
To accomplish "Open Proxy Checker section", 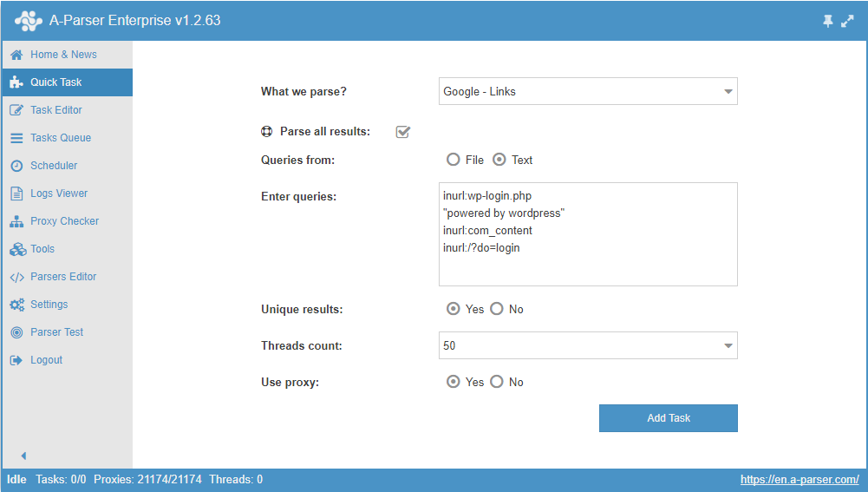I will pyautogui.click(x=67, y=221).
